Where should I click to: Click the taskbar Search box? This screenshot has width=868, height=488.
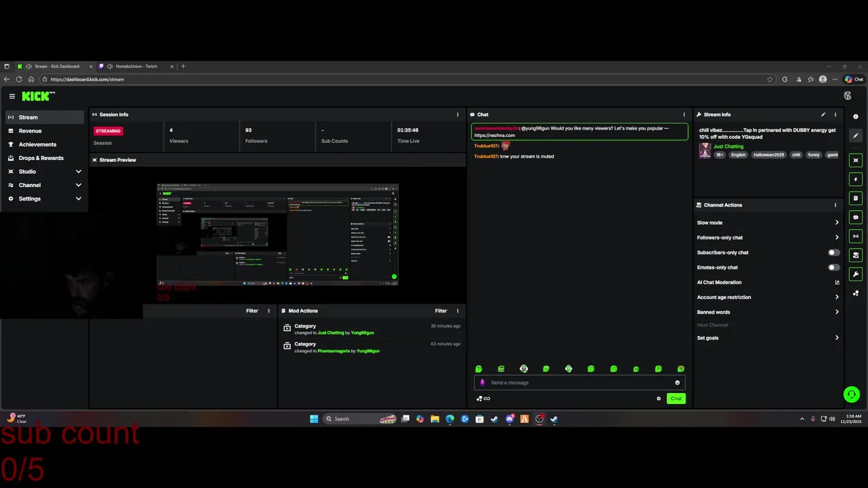(x=361, y=419)
